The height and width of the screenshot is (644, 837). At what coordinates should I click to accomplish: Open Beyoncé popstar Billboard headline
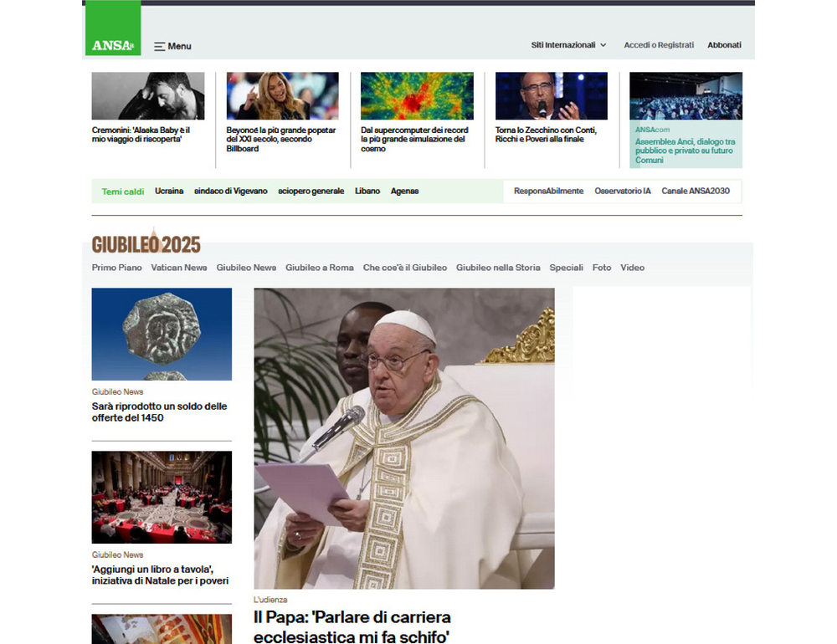click(x=280, y=140)
